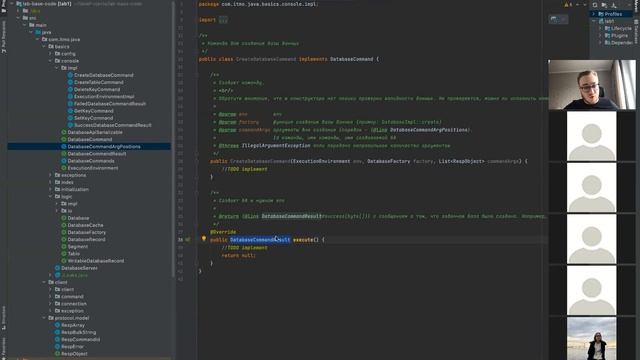The width and height of the screenshot is (640, 360).
Task: Click the Maven run configuration icon
Action: coord(604,5)
